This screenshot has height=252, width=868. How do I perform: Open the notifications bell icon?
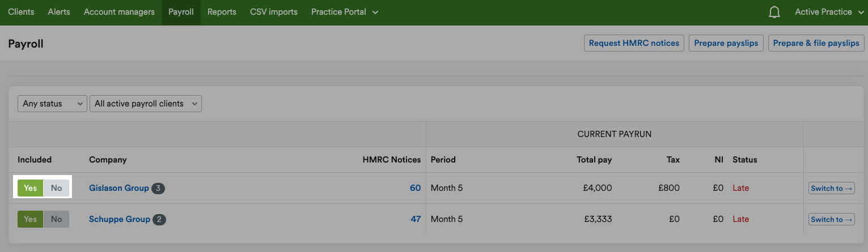tap(774, 12)
